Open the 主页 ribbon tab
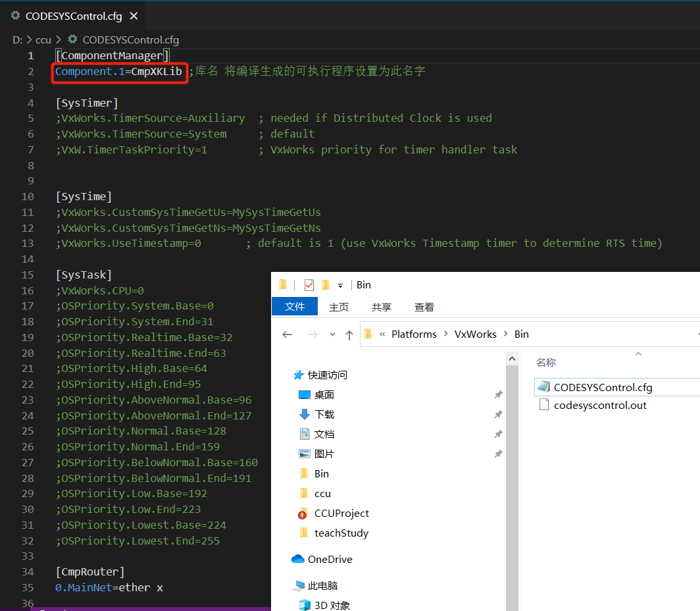The width and height of the screenshot is (700, 611). [339, 307]
